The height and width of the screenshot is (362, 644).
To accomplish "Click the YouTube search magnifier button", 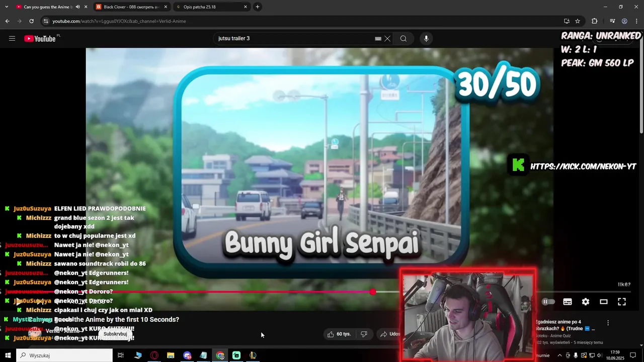I will (404, 39).
